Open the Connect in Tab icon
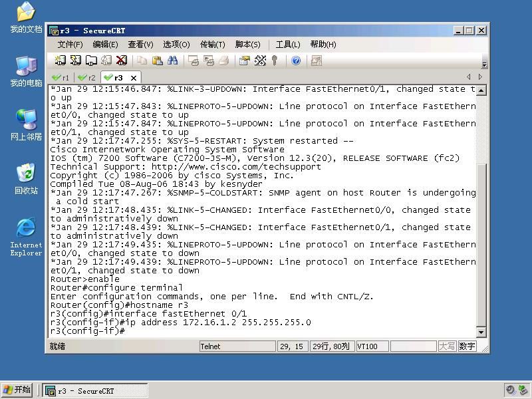The width and height of the screenshot is (532, 399). 91,61
